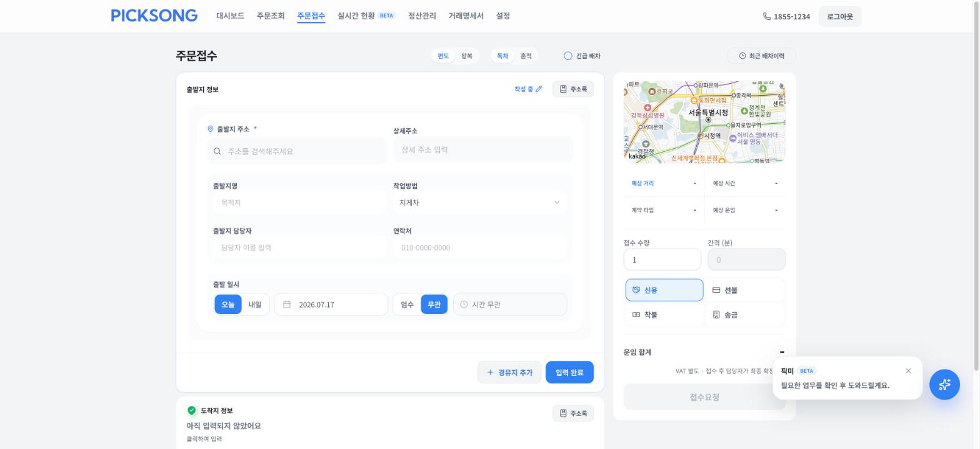This screenshot has height=449, width=980.
Task: Click the 출발지명 목적지 field
Action: pyautogui.click(x=300, y=203)
